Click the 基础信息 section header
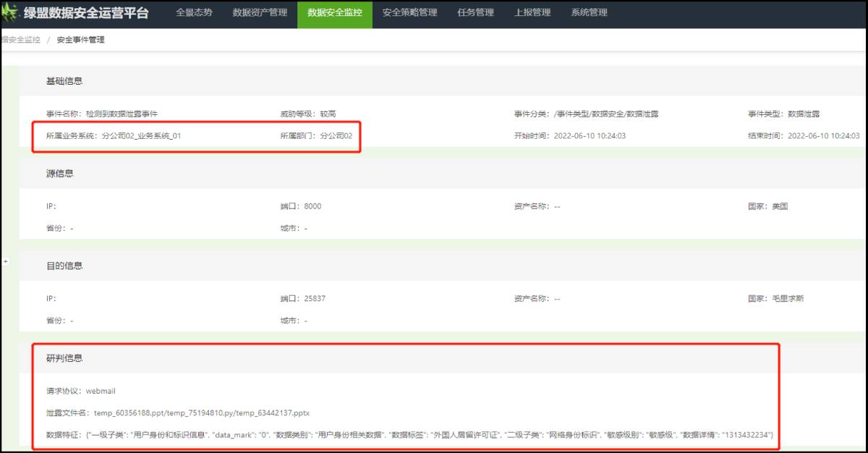The image size is (868, 453). coord(64,80)
